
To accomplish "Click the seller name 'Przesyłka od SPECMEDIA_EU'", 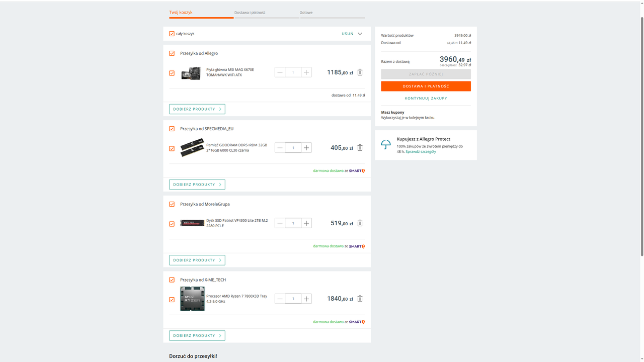I will click(207, 129).
